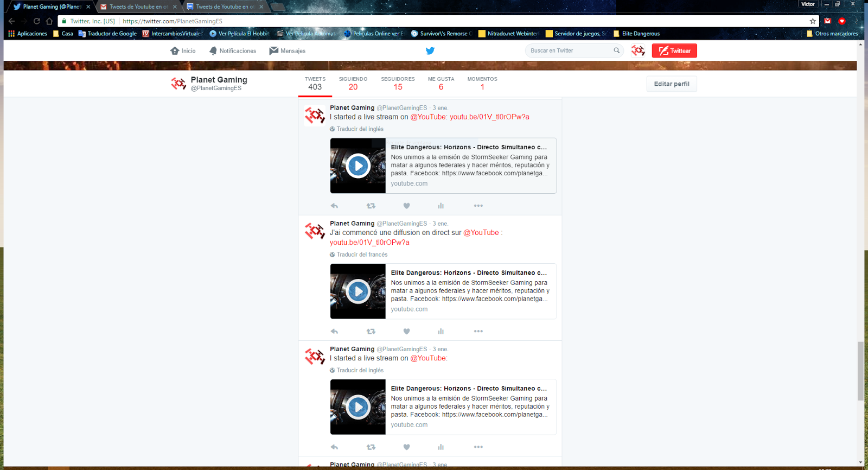
Task: Go to Inicio home icon
Action: [x=175, y=50]
